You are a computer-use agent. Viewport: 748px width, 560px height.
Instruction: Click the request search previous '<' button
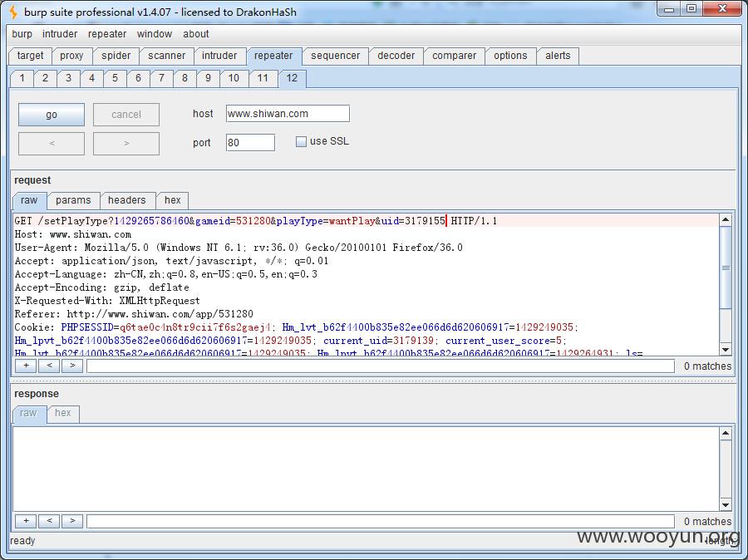(x=49, y=366)
